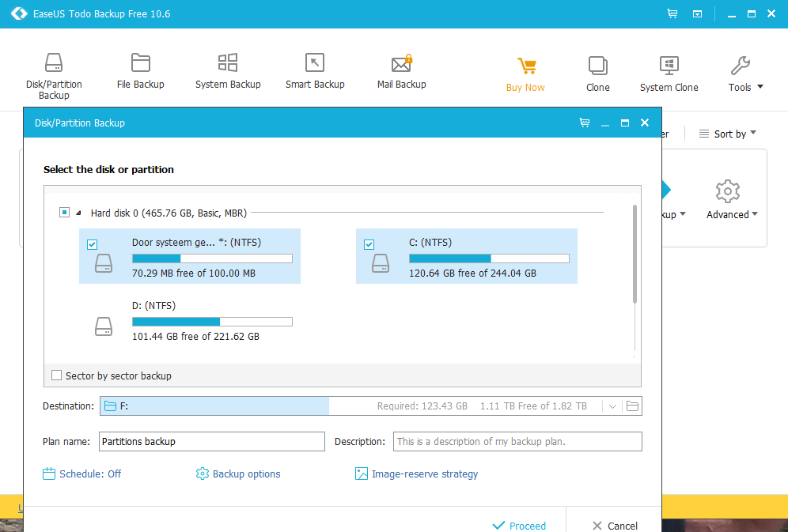This screenshot has width=788, height=532.
Task: Click the C: partition drive icon
Action: (381, 263)
